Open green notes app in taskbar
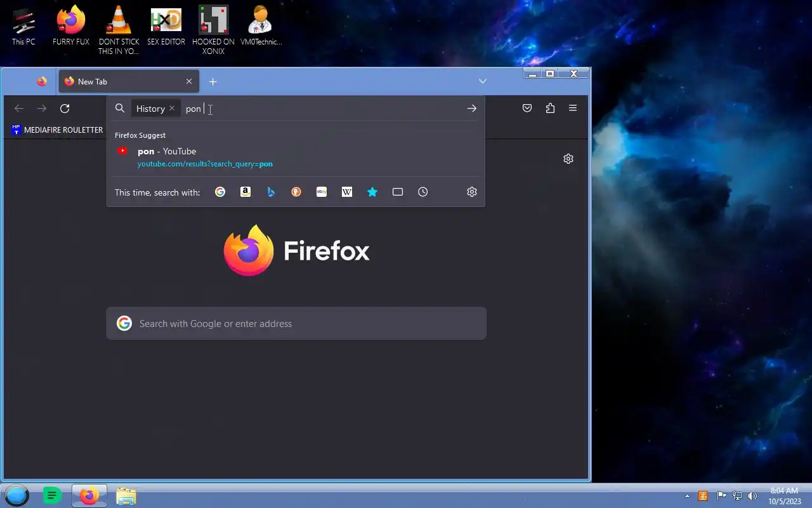Screen dimensions: 812x508 (x=52, y=495)
